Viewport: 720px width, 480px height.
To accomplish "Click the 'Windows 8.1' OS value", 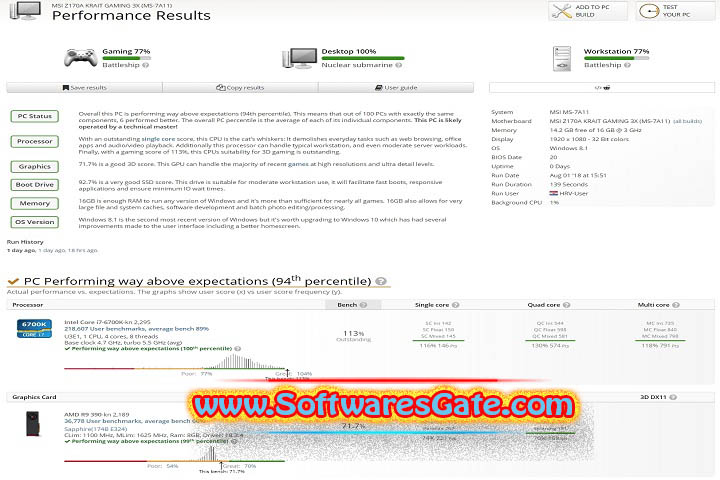I will [568, 148].
